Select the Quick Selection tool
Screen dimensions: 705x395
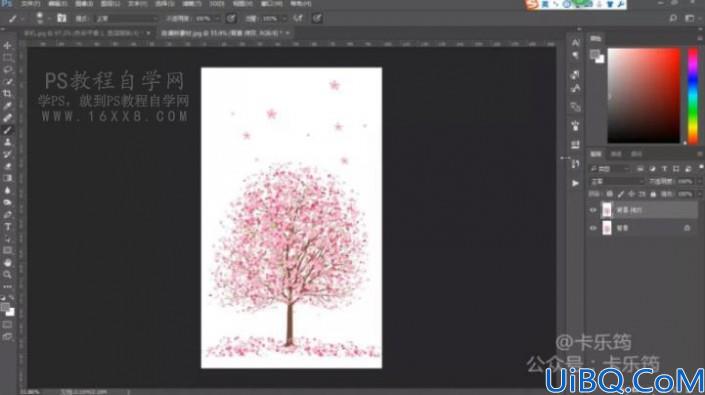(8, 82)
